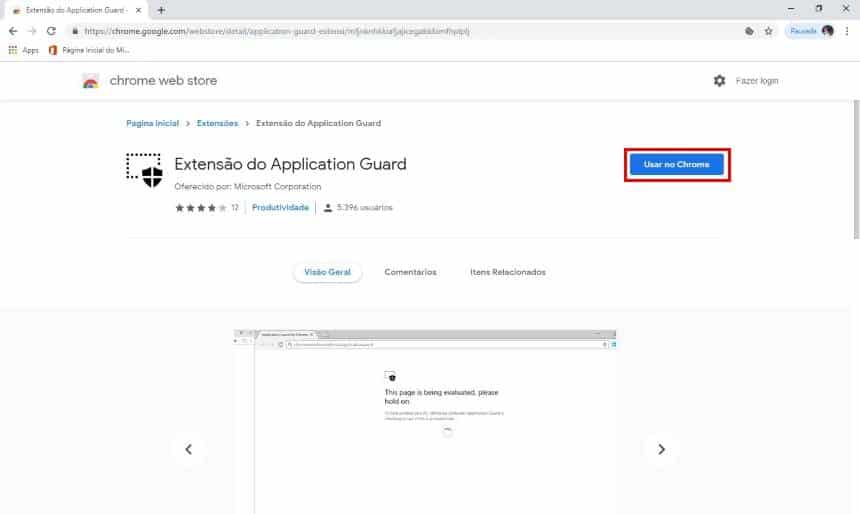Minimize the Chrome window
Image resolution: width=860 pixels, height=514 pixels.
[x=791, y=9]
